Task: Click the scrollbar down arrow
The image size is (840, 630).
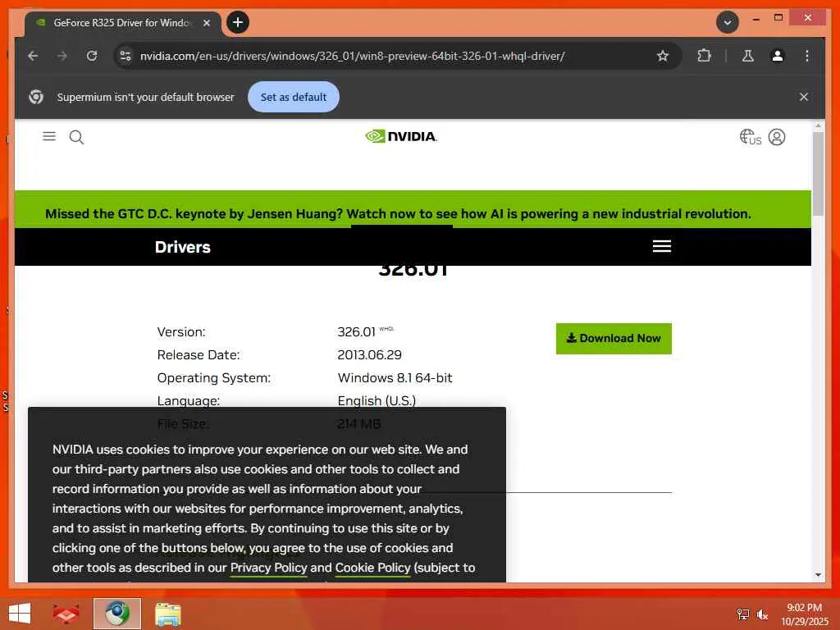Action: click(x=818, y=575)
